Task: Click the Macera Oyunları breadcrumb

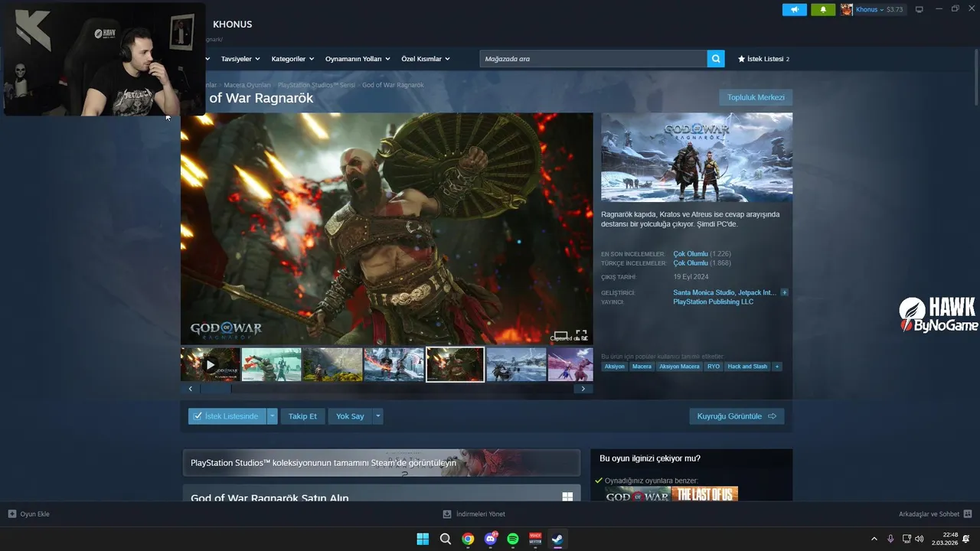Action: [247, 85]
